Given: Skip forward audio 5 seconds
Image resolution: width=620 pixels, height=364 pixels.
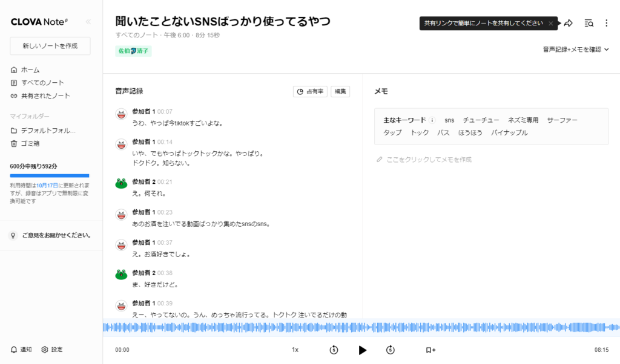Looking at the screenshot, I should click(x=391, y=349).
